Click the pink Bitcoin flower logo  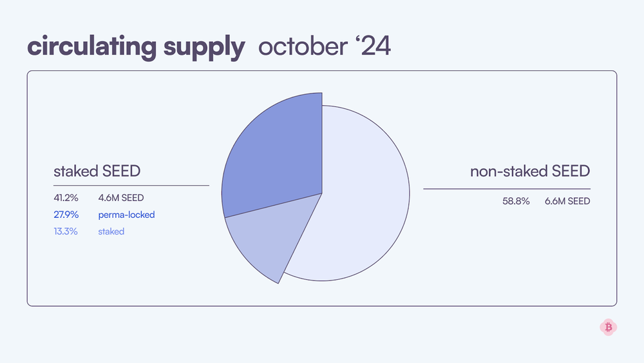609,328
